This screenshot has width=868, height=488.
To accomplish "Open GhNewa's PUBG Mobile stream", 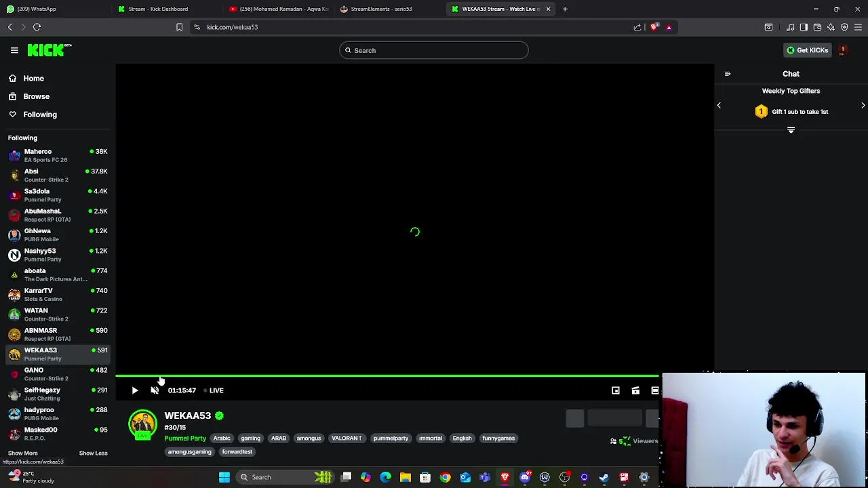I will point(58,235).
